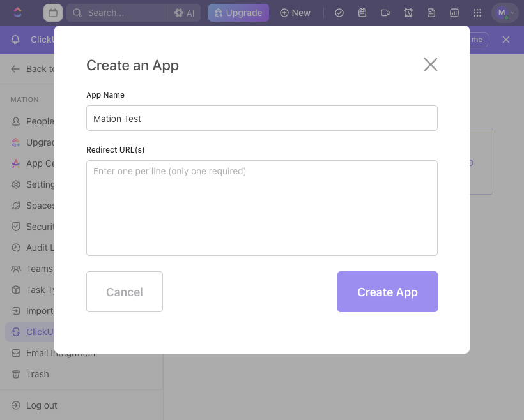This screenshot has height=420, width=524.
Task: Open Trash in the sidebar
Action: [x=30, y=374]
